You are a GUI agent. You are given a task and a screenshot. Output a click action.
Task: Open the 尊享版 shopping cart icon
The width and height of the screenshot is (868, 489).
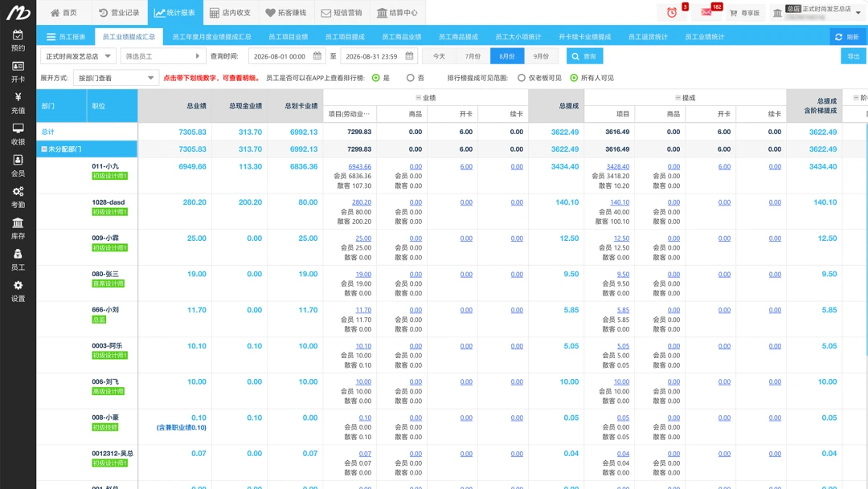tap(744, 13)
